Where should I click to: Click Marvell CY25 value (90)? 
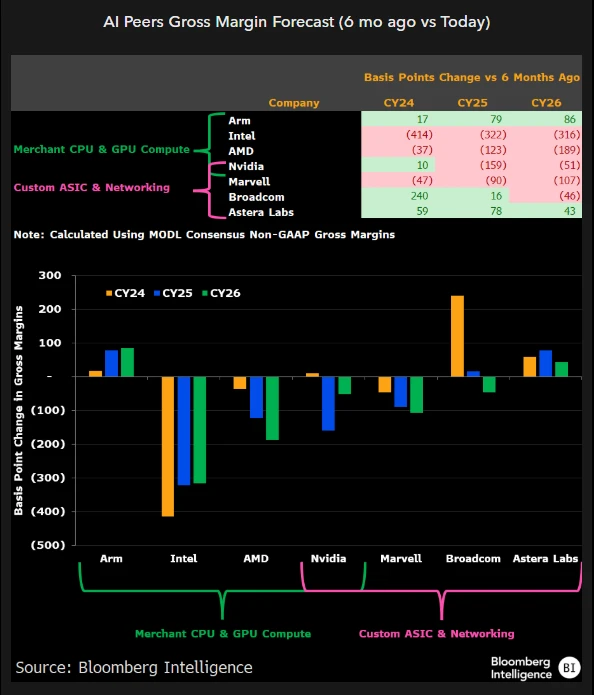tap(496, 180)
